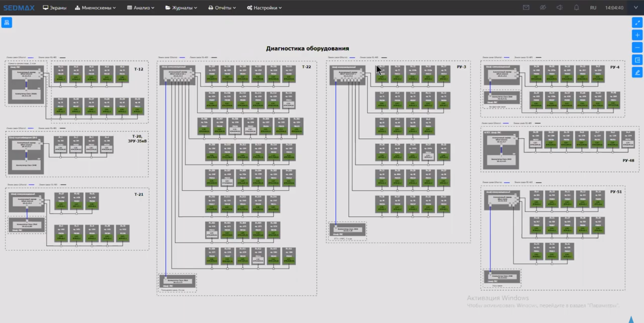
Task: Open the Отчёты menu
Action: [222, 8]
